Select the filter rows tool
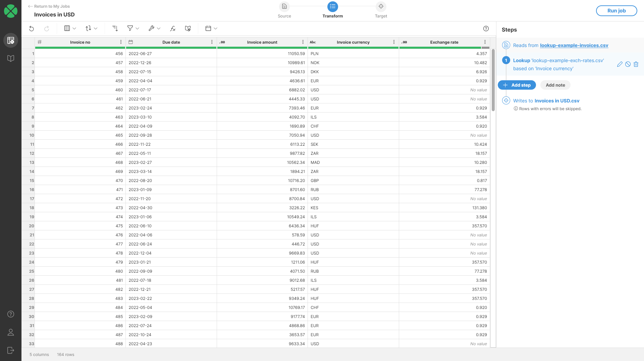This screenshot has height=361, width=644. (x=130, y=29)
